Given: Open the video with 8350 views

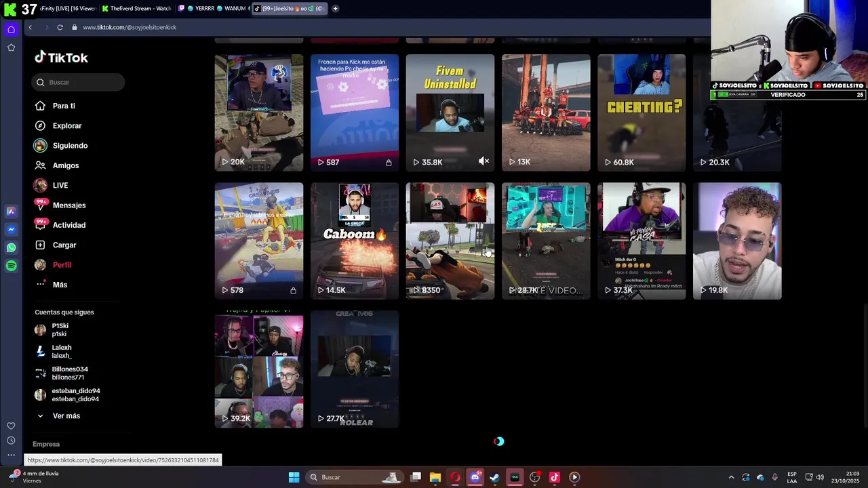Looking at the screenshot, I should pos(450,241).
